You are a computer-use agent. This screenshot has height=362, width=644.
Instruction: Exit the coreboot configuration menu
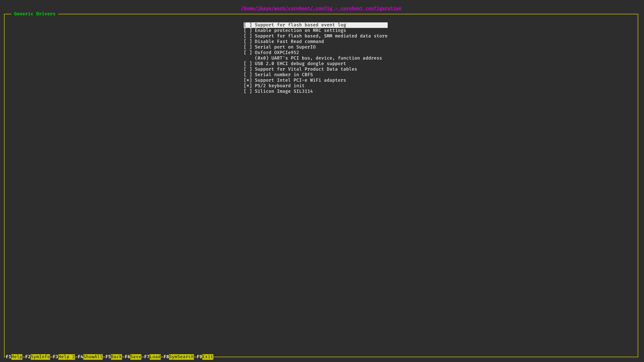[x=208, y=357]
